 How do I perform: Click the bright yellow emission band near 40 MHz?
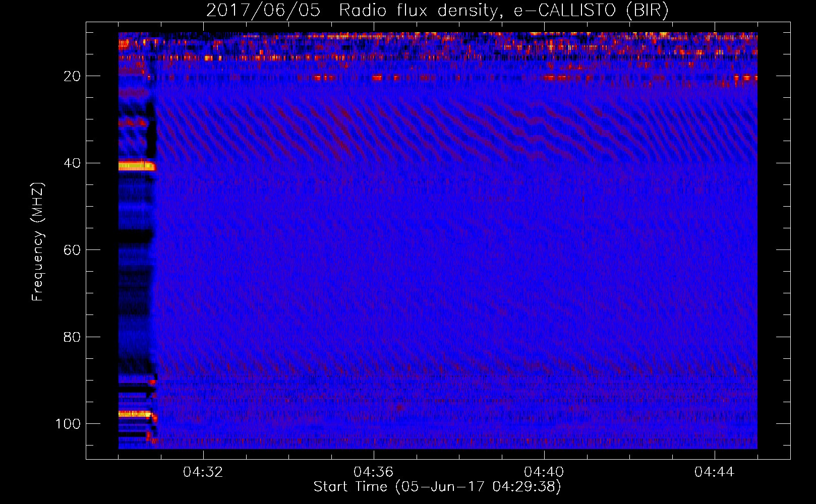[x=137, y=166]
